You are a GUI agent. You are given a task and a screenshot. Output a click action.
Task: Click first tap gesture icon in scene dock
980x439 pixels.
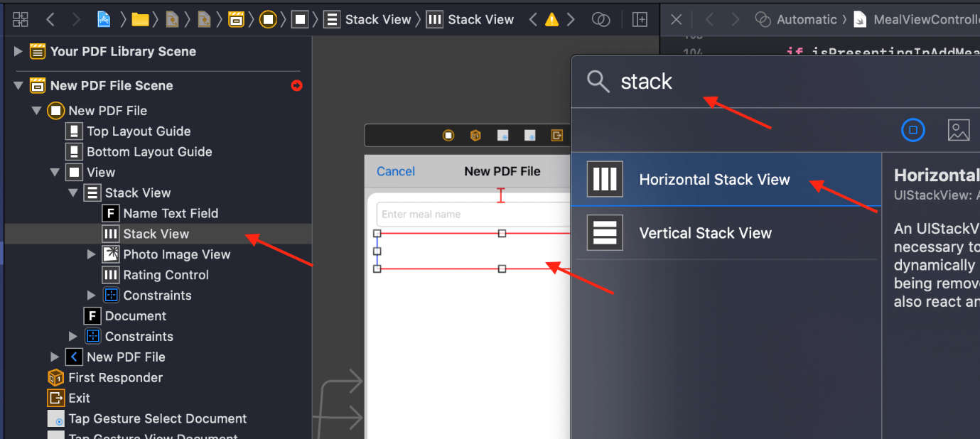pyautogui.click(x=502, y=136)
